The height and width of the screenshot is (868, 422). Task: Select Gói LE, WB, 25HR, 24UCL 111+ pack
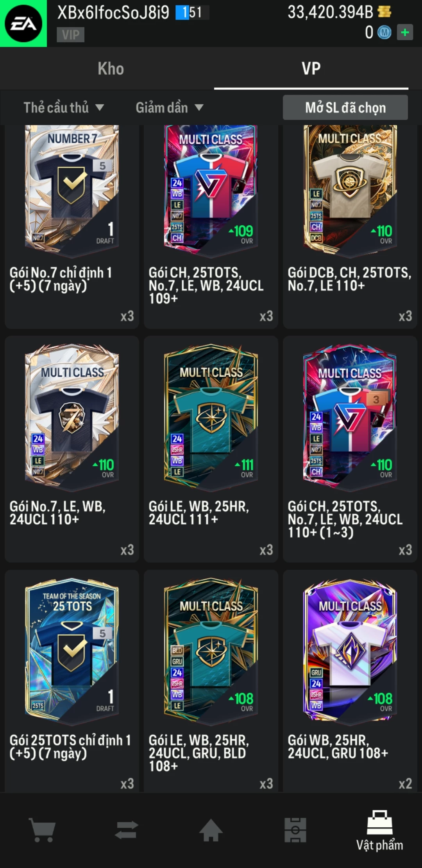point(211,449)
